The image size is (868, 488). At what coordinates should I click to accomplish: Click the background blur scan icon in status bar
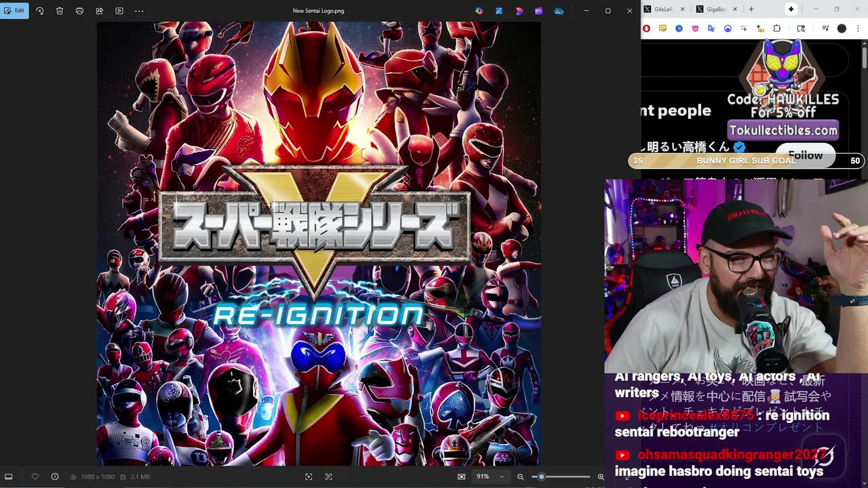tap(309, 476)
